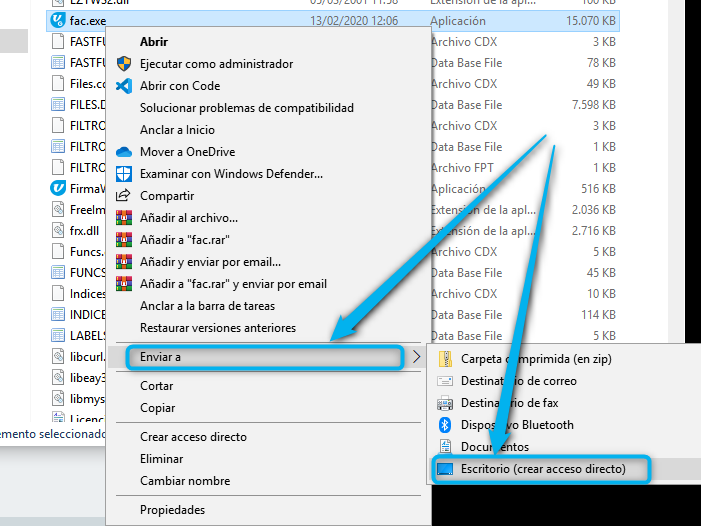Click the Funcs file icon

coord(58,252)
